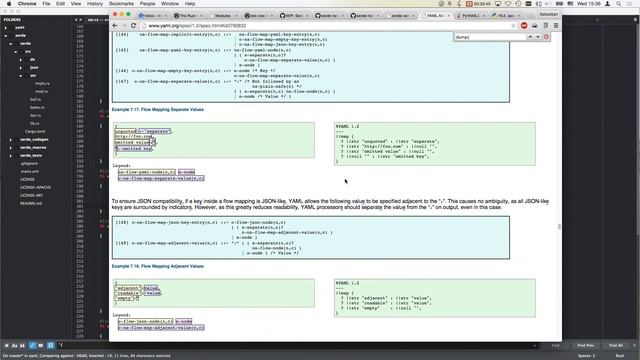The width and height of the screenshot is (640, 360).
Task: Open 'Example 7.18. Flow Mapping Adjacent Values' link
Action: 158,266
